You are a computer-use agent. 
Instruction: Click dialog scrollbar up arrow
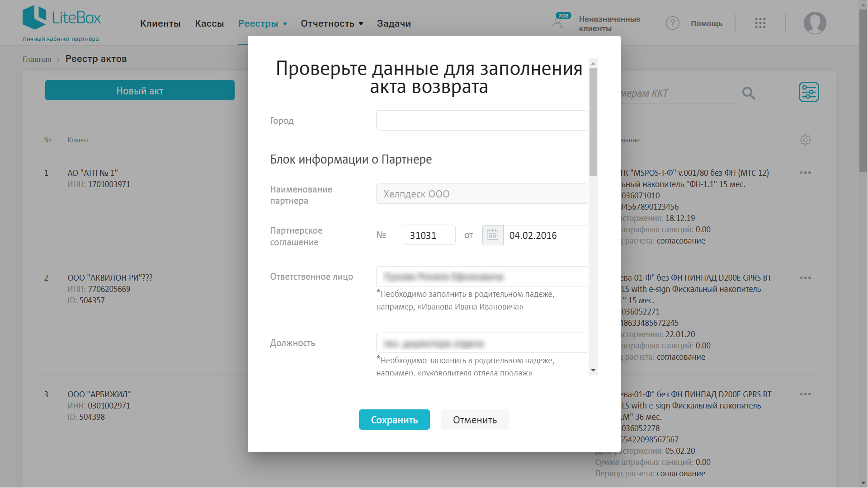[594, 63]
